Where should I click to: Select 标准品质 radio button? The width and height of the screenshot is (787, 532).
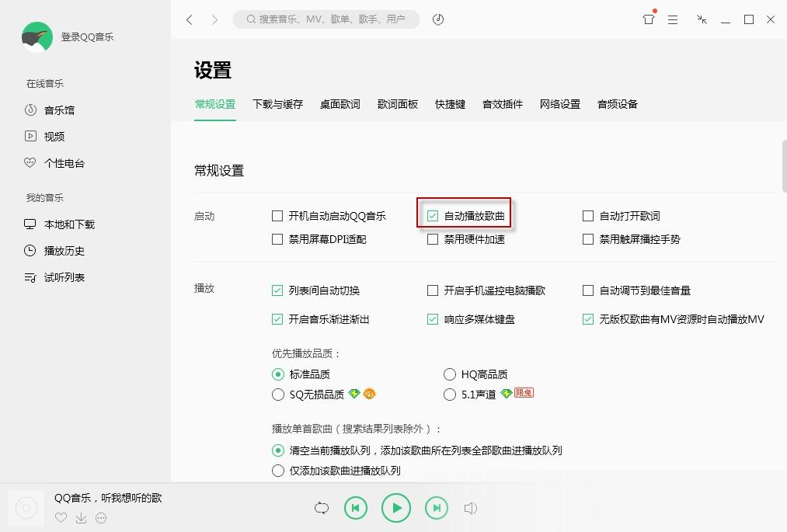click(277, 374)
